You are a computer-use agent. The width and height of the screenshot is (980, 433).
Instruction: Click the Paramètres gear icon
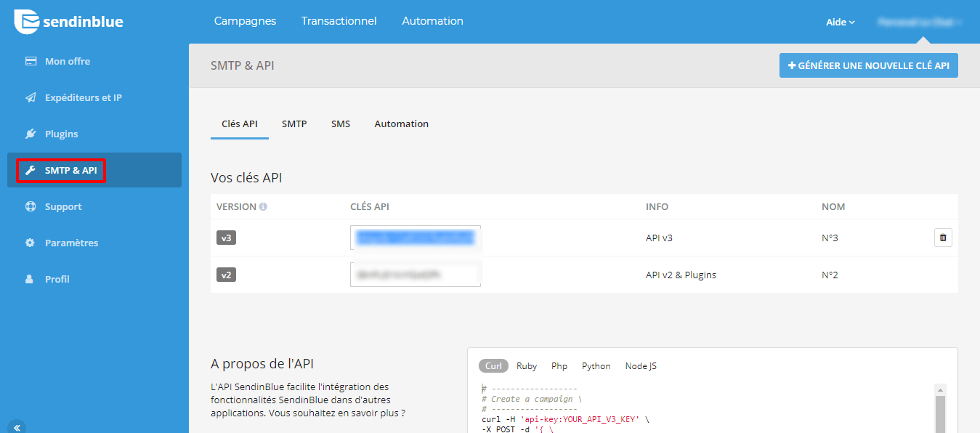31,243
